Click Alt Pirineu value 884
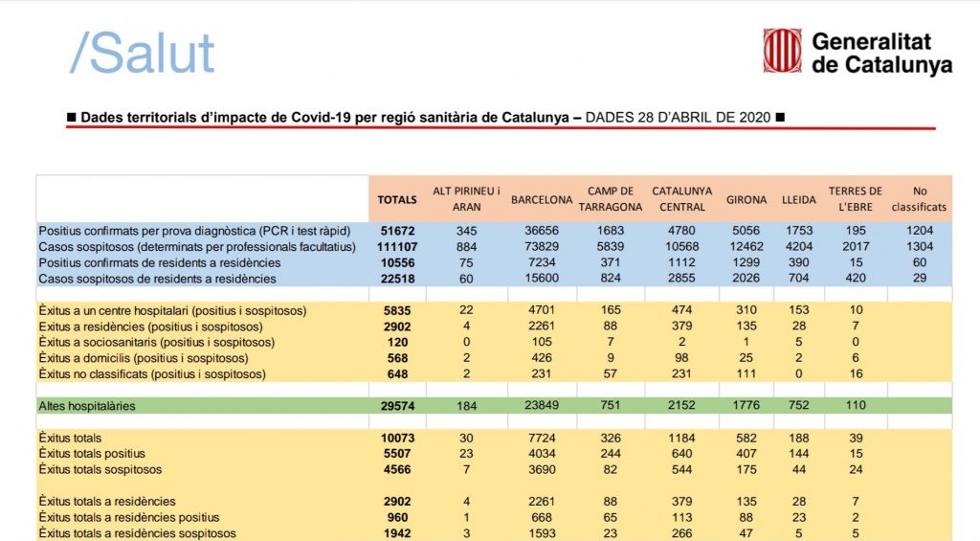Screen dimensions: 980x541 (466, 247)
